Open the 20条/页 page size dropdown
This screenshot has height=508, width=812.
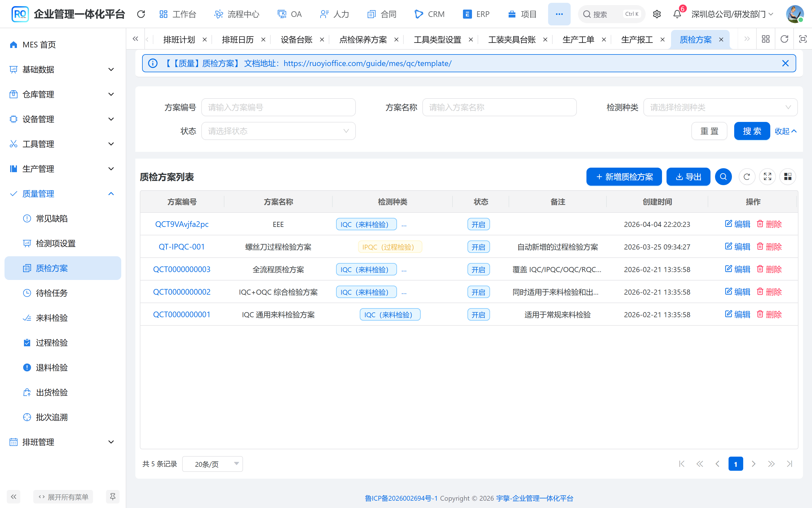pos(212,464)
